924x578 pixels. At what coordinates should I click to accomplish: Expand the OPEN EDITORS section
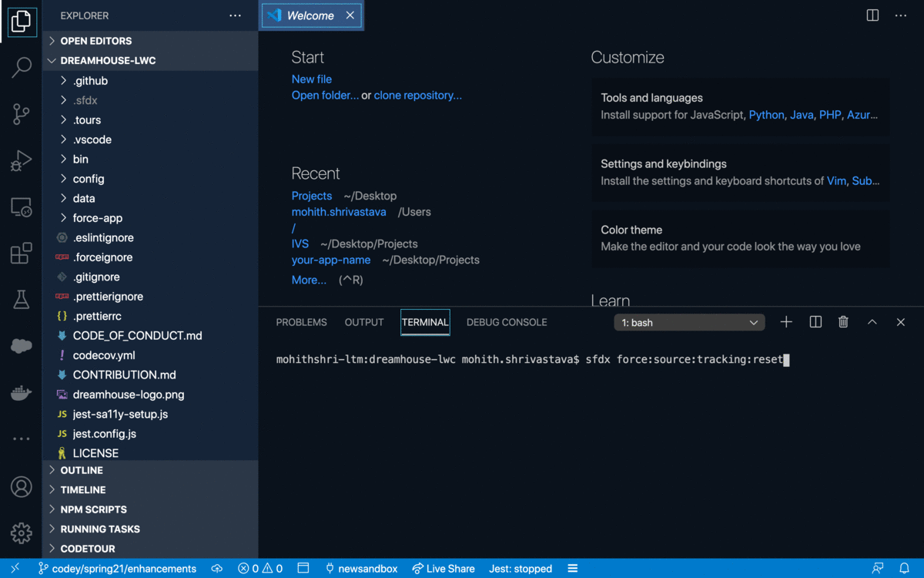(150, 41)
